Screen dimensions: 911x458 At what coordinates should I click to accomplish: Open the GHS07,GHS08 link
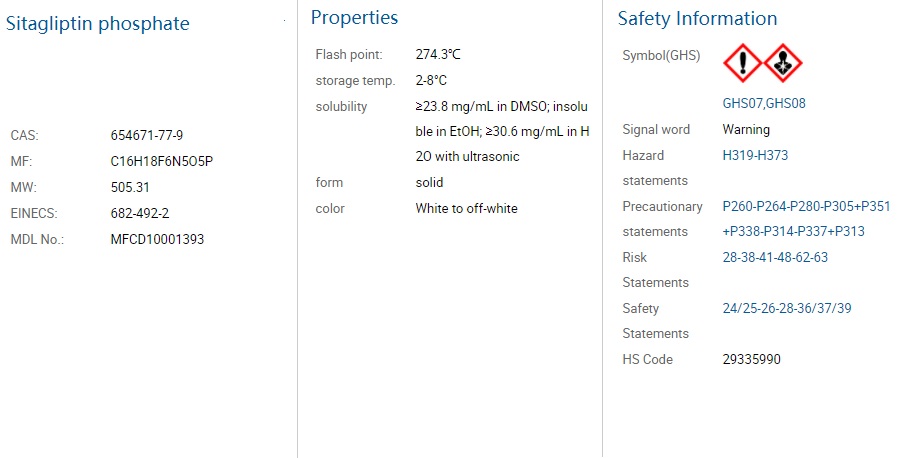(764, 103)
